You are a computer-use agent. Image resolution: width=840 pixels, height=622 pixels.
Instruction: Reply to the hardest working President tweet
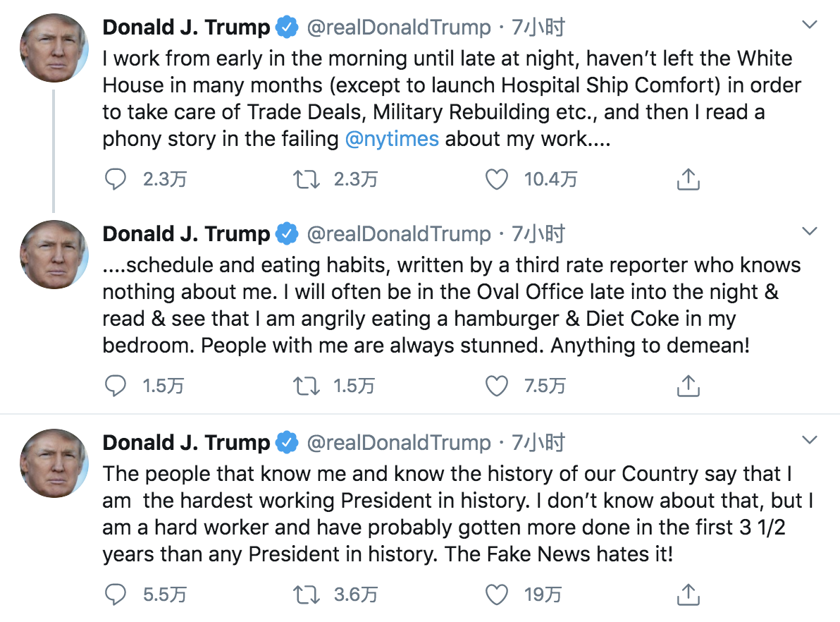pos(114,594)
